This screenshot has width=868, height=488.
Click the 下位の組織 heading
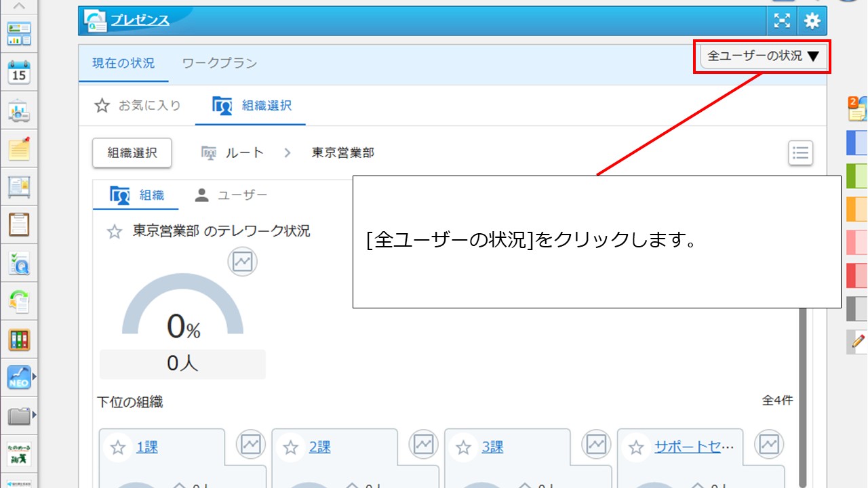[x=130, y=402]
